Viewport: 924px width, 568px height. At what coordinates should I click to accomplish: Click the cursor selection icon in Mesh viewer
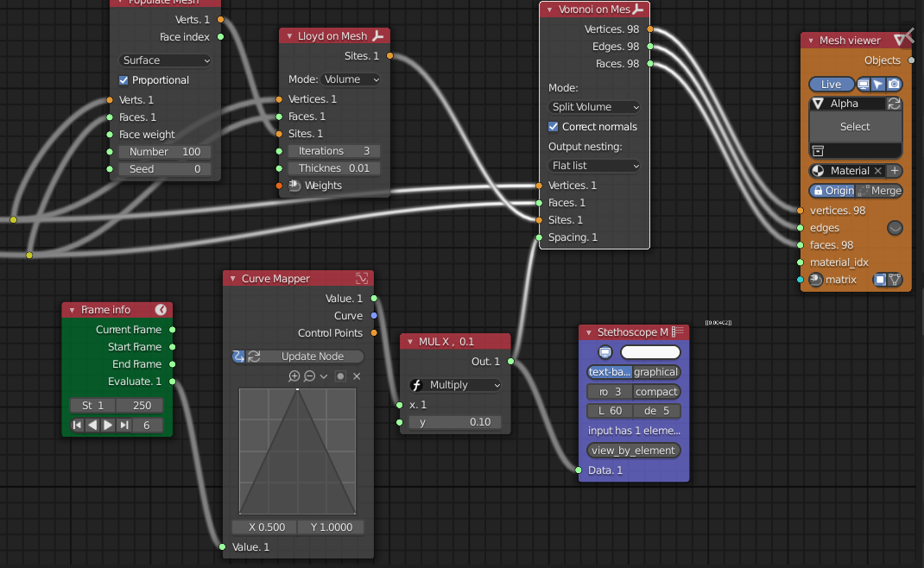[877, 84]
